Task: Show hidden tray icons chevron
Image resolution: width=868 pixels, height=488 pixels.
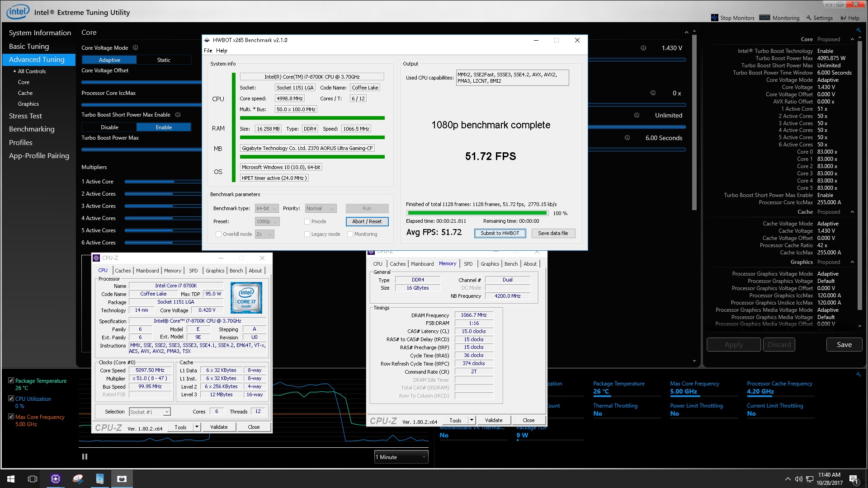Action: (788, 479)
